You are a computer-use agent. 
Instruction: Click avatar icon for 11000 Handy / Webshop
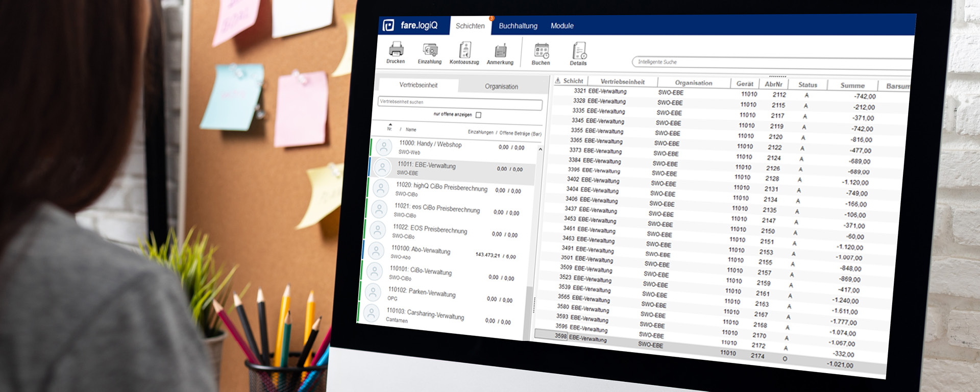point(384,148)
